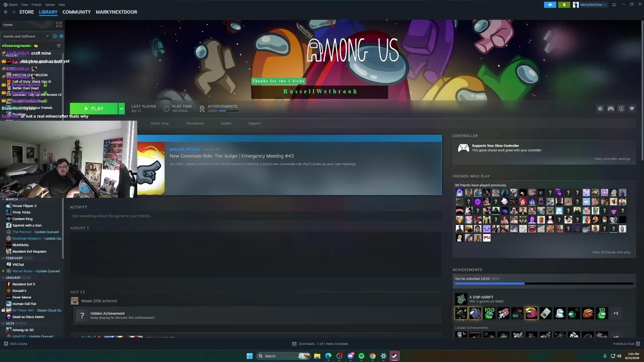Viewport: 644px width, 362px height.
Task: Click Add a Game
Action: point(16,344)
